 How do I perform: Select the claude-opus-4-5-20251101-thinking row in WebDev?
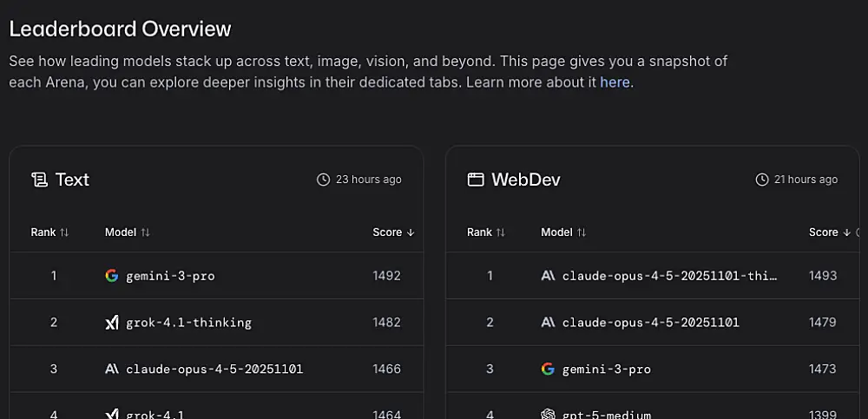point(669,276)
